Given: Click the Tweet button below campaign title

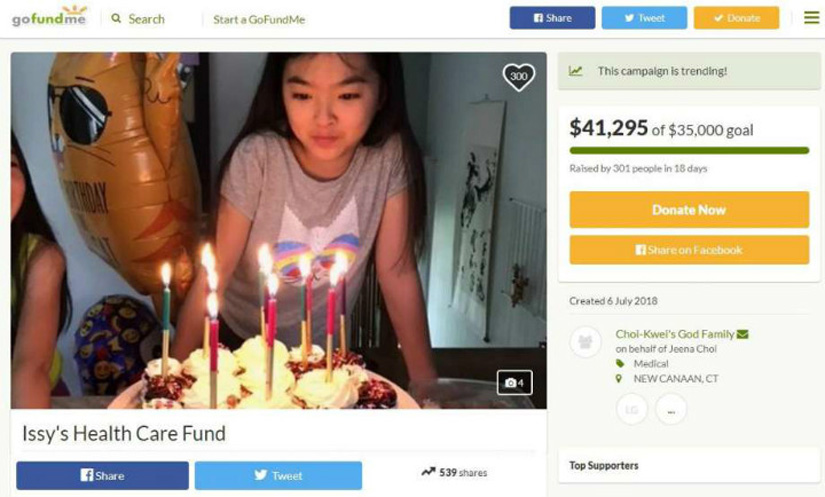Looking at the screenshot, I should 278,475.
